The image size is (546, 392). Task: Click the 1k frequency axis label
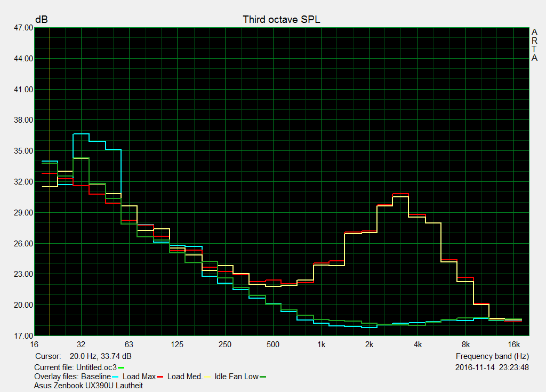point(321,345)
